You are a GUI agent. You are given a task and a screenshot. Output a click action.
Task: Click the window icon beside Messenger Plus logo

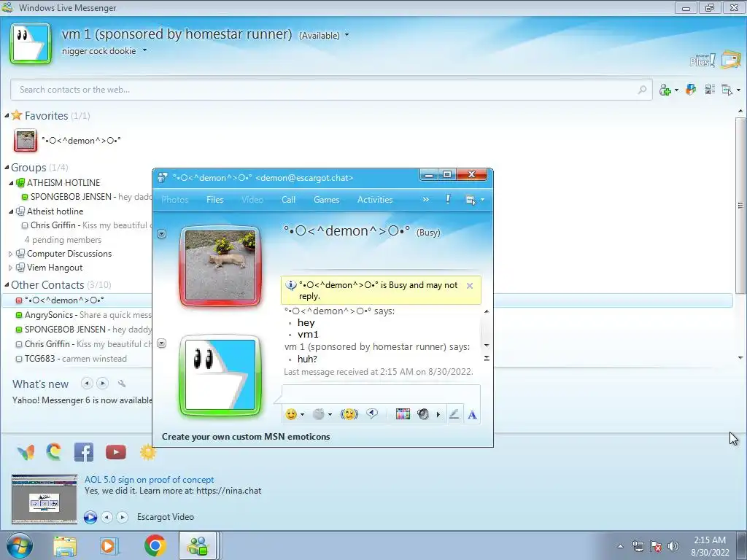(731, 60)
